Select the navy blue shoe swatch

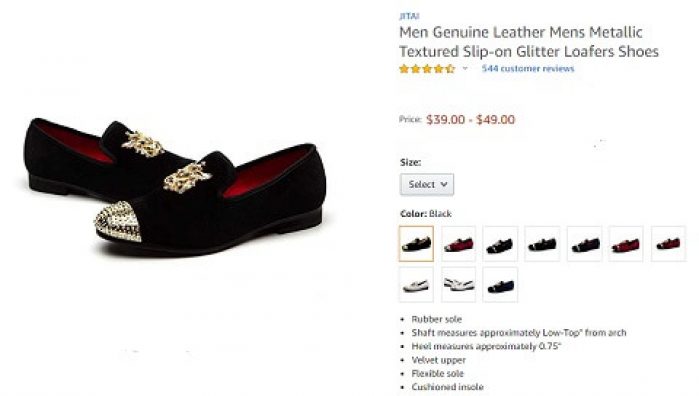[x=500, y=285]
